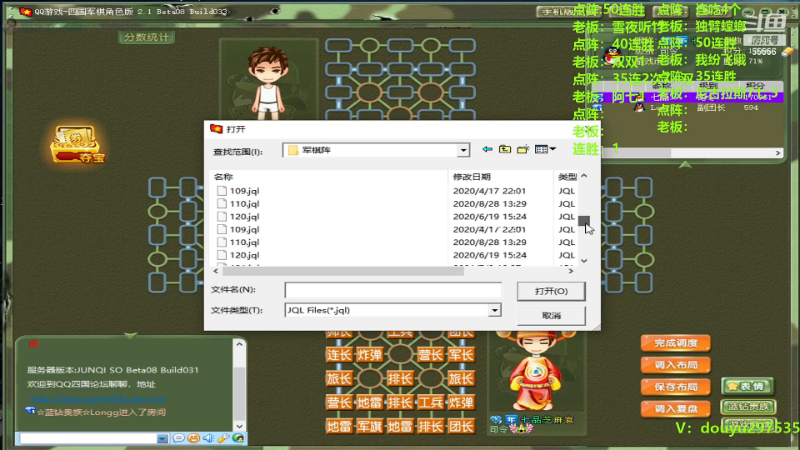Open the view menu icon in dialog toolbar

[545, 149]
